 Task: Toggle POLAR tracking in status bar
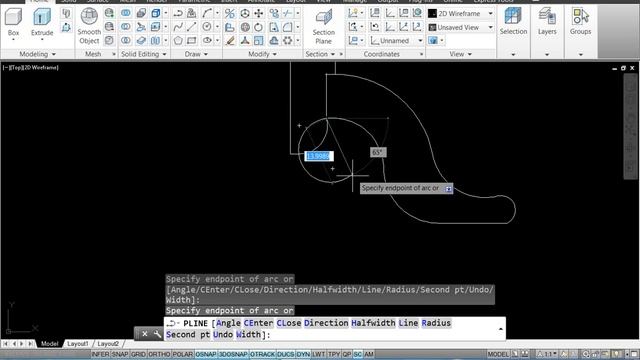[182, 354]
